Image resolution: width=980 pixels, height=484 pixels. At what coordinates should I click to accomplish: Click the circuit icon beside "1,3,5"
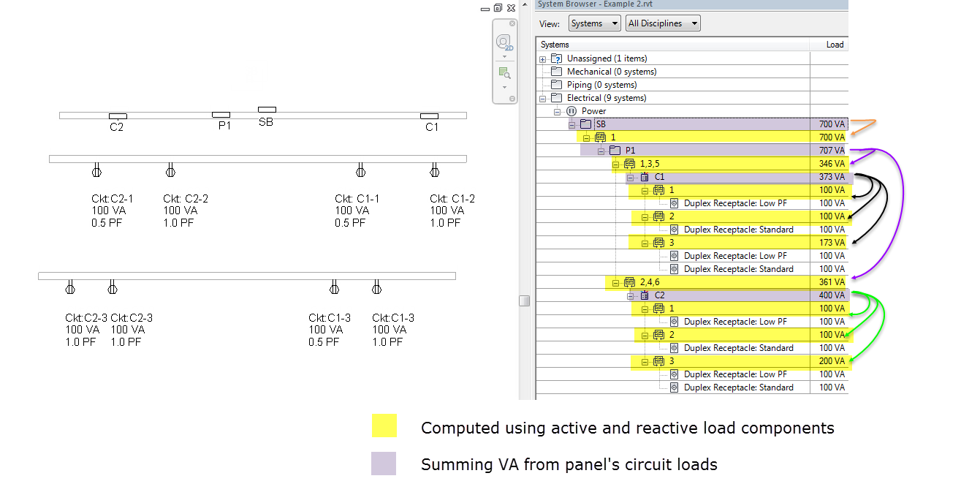[628, 164]
